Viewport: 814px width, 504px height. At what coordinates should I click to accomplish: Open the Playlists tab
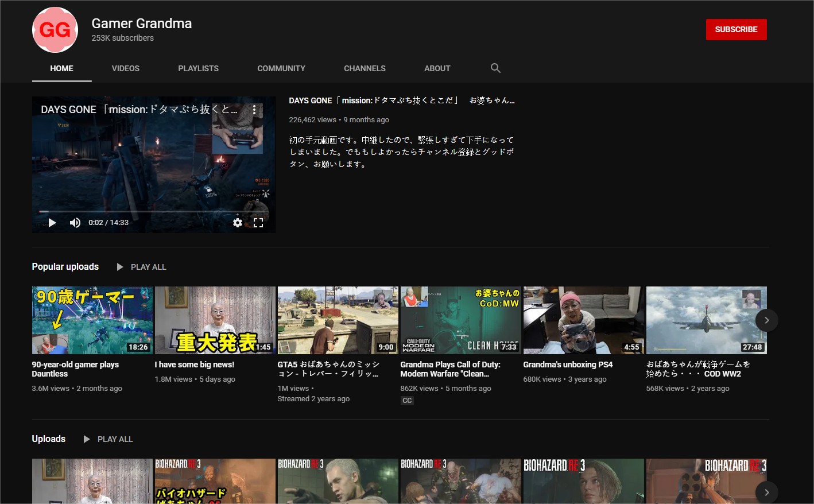198,68
